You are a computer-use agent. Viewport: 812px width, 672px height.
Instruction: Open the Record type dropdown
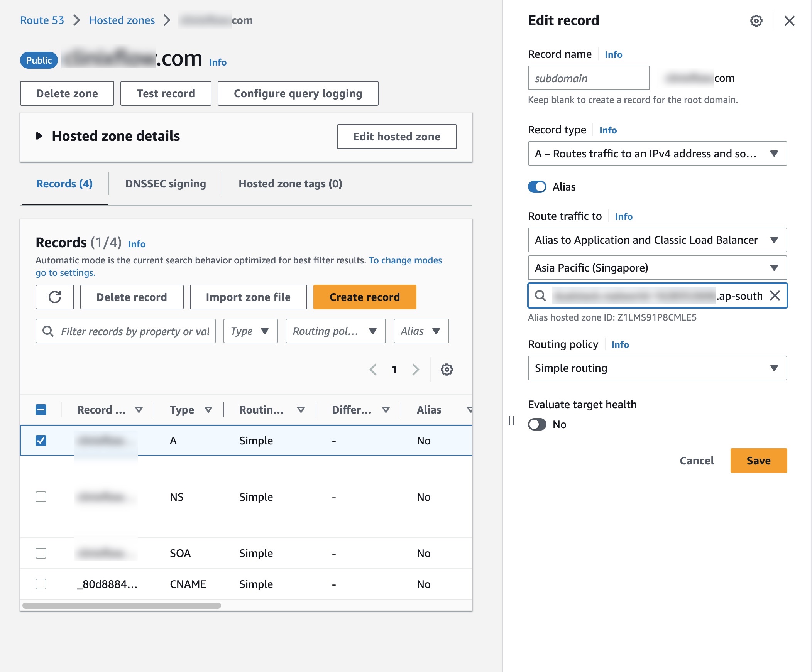(x=657, y=154)
